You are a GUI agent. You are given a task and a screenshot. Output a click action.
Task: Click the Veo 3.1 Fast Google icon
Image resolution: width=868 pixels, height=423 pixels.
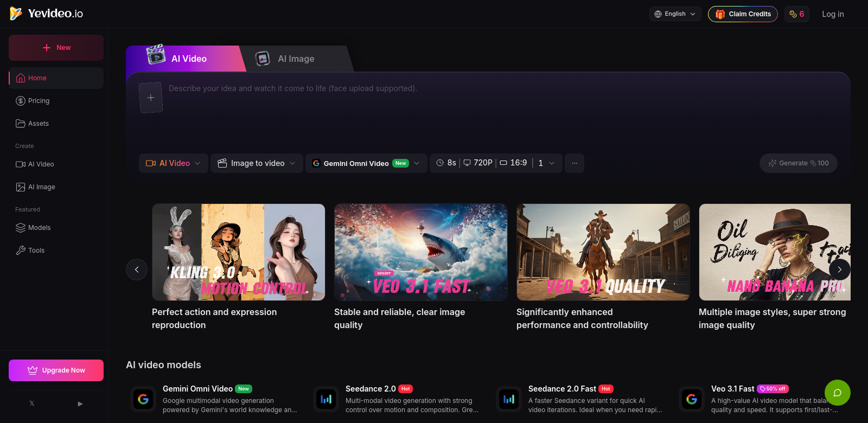pos(692,399)
